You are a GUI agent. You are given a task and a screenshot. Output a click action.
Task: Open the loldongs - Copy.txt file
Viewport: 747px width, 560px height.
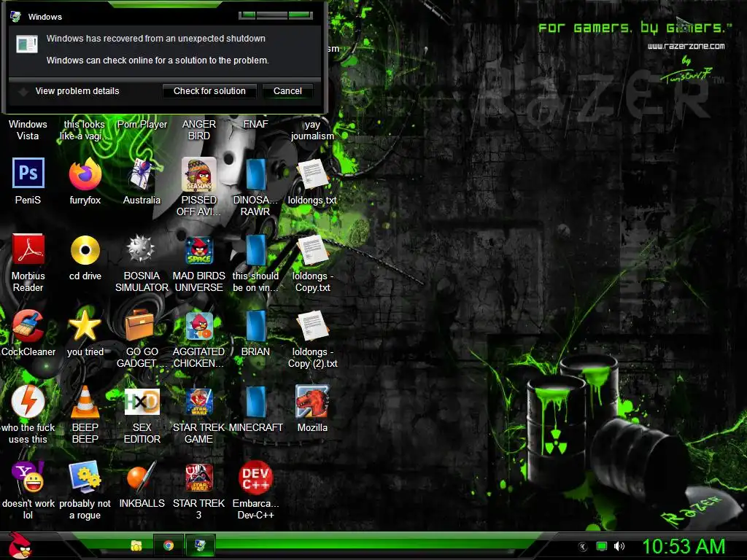312,250
